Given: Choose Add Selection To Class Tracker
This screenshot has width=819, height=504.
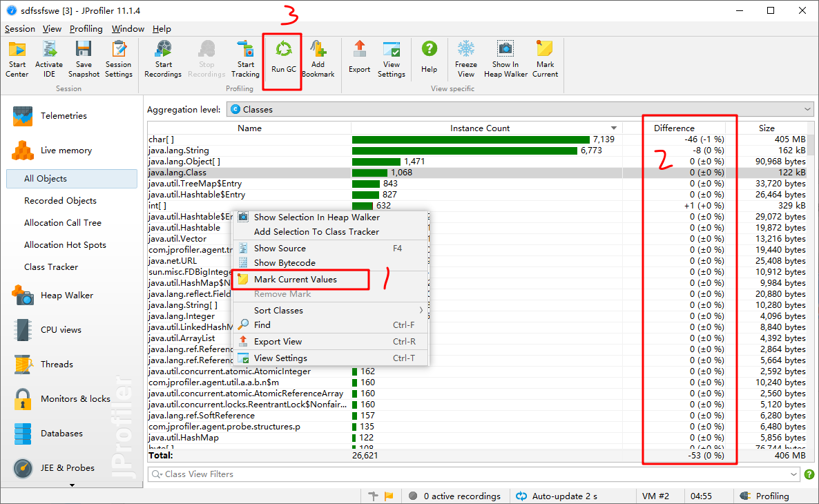Looking at the screenshot, I should click(330, 232).
